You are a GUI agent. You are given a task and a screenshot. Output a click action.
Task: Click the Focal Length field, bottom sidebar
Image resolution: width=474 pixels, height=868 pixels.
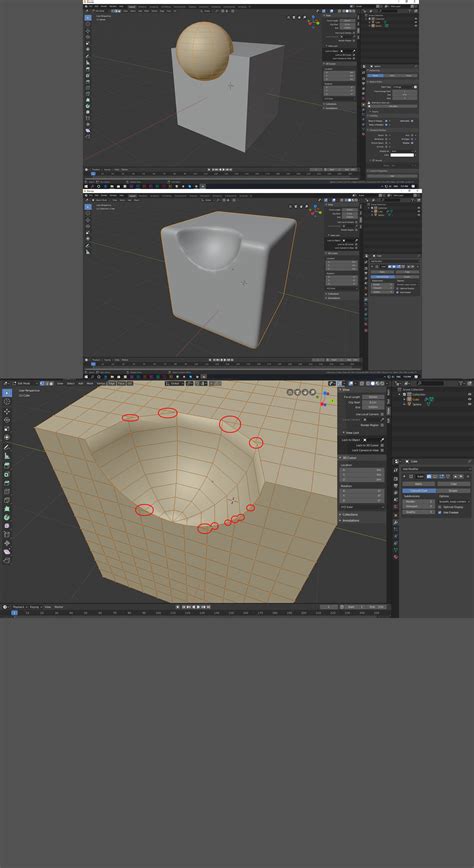point(373,397)
